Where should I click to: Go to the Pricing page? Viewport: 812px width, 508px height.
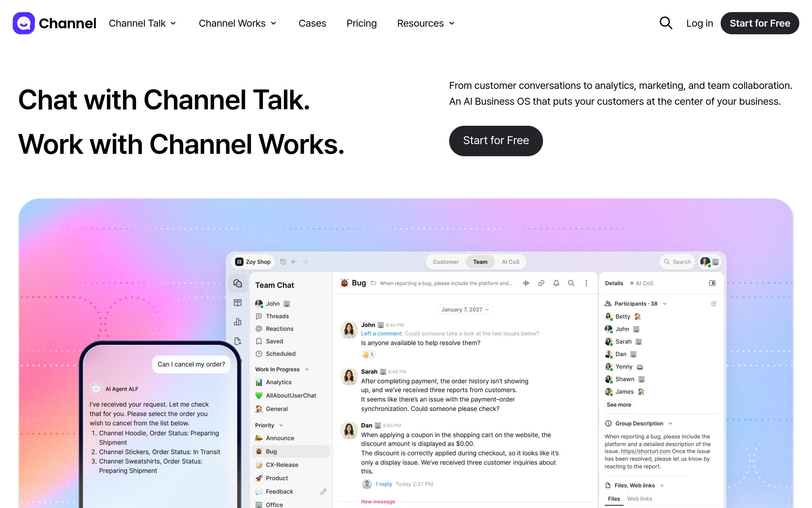(x=361, y=23)
